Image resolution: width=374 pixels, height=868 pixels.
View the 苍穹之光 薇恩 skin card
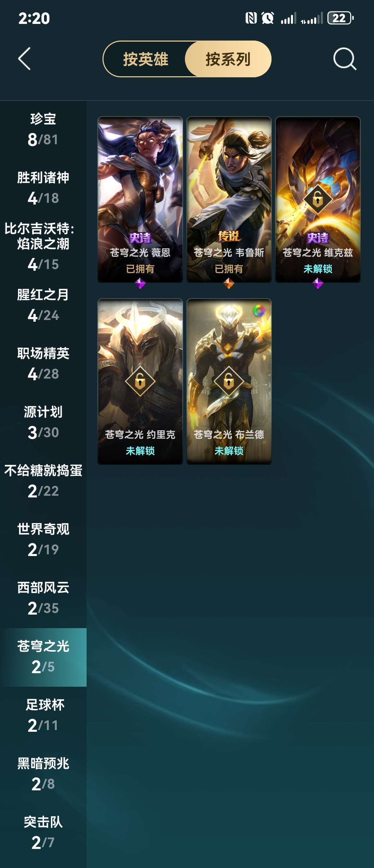(x=140, y=199)
